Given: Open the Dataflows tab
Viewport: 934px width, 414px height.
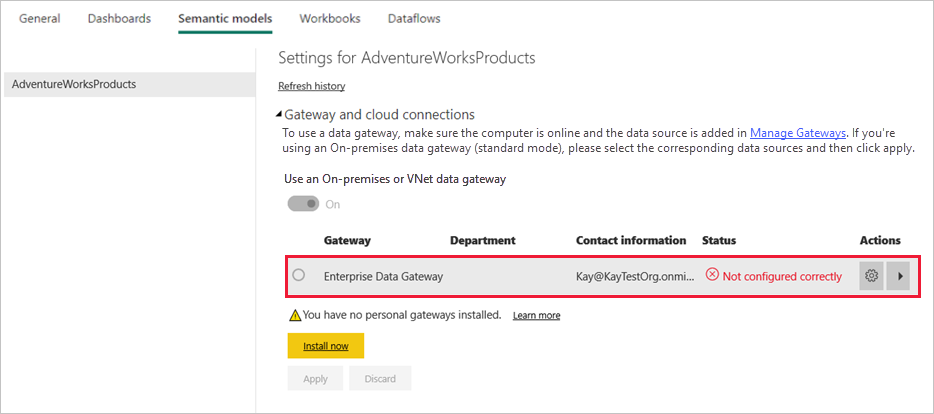Looking at the screenshot, I should click(x=414, y=18).
